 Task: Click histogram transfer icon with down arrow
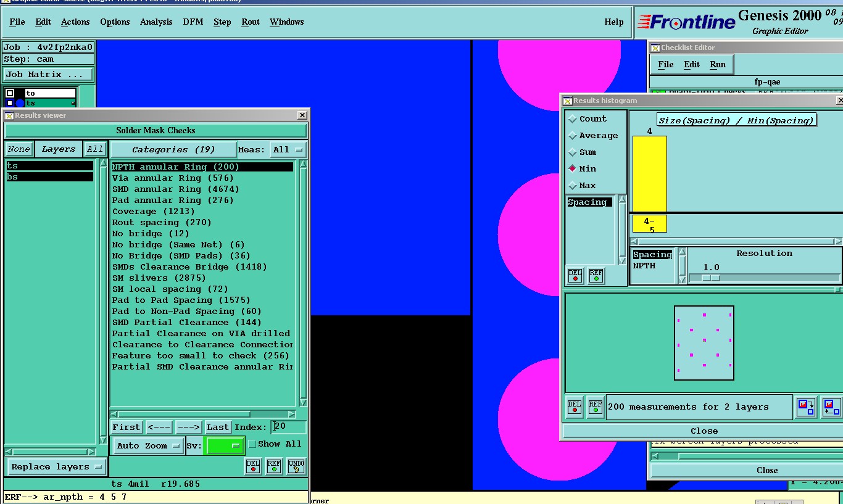[x=806, y=407]
